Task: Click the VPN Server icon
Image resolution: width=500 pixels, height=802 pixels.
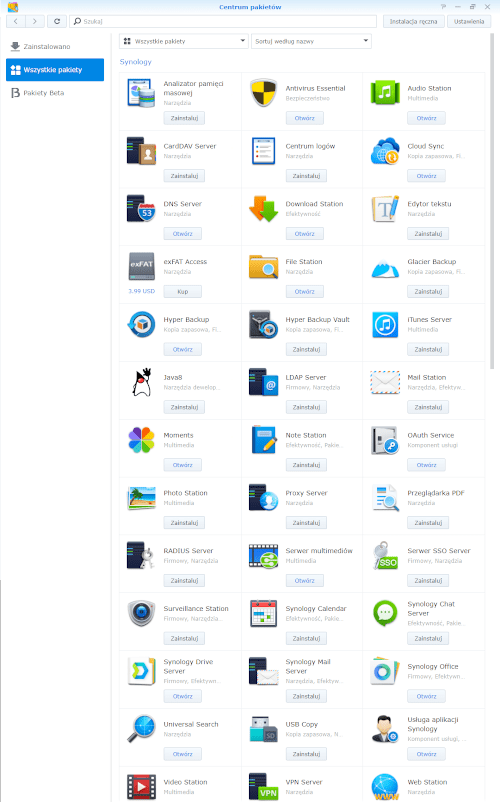Action: [263, 787]
